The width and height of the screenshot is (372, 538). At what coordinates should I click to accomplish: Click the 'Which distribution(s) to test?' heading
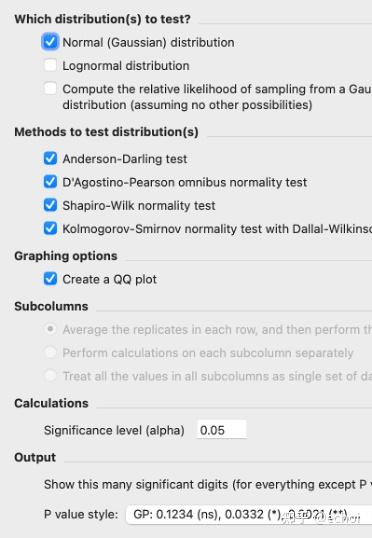[102, 19]
